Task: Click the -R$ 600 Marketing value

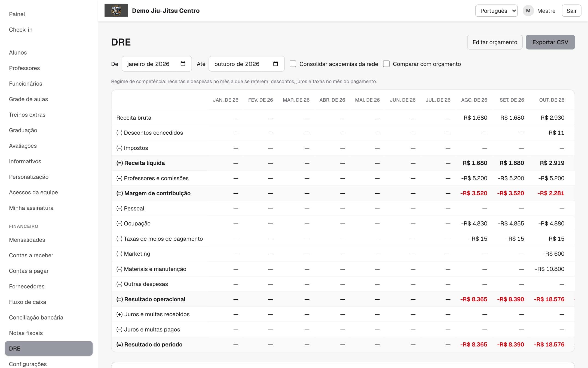Action: 553,254
